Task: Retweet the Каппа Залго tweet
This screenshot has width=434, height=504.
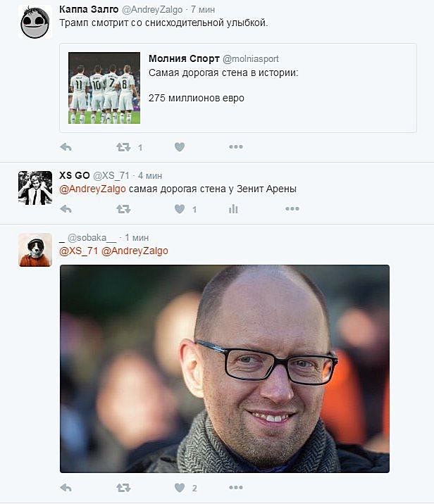Action: click(123, 147)
